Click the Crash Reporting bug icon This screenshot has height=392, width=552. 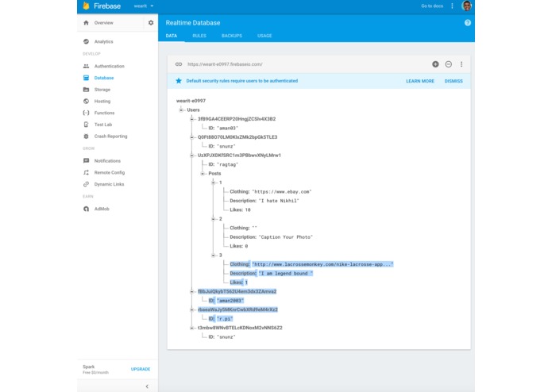(x=86, y=136)
